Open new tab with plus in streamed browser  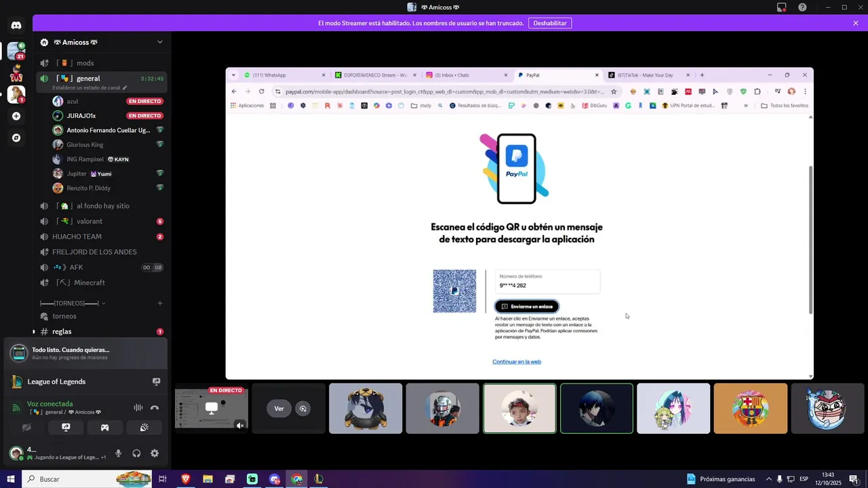pos(702,75)
